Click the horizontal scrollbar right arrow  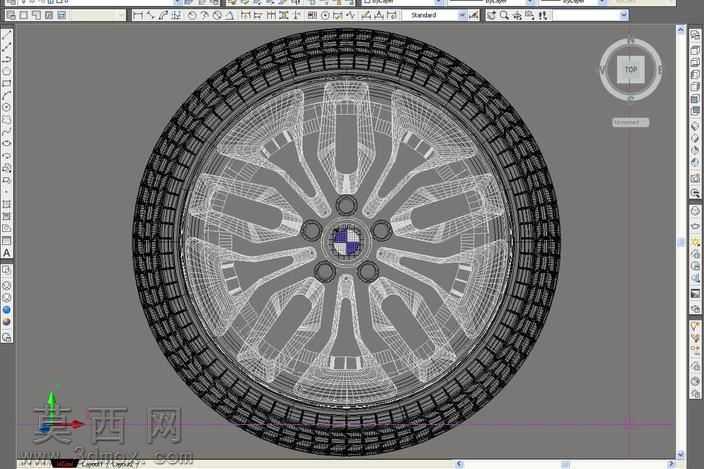click(x=671, y=464)
